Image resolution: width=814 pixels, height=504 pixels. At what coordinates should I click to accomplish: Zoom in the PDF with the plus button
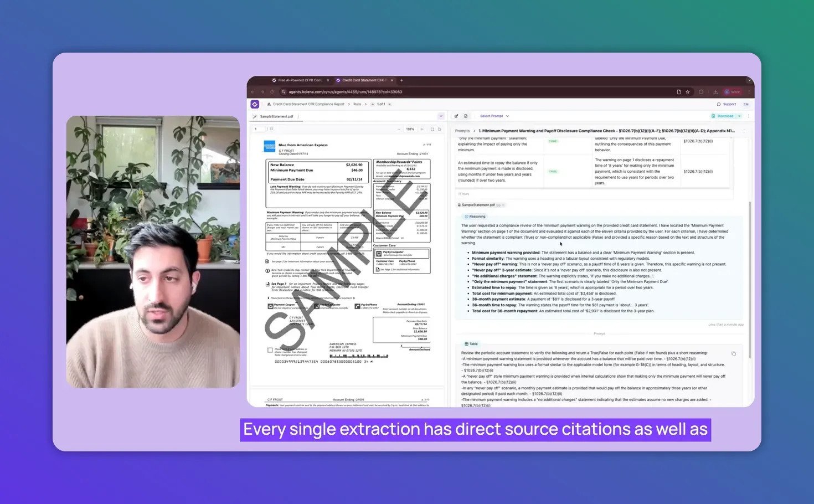(422, 129)
